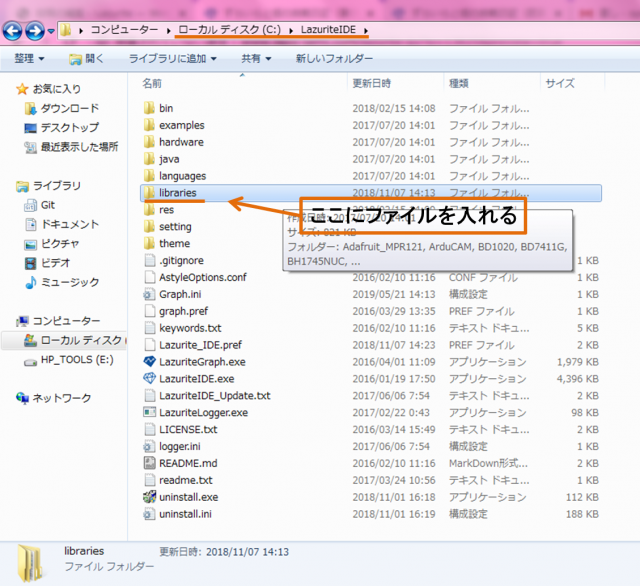Click the 開く toolbar button
The width and height of the screenshot is (640, 586).
click(87, 59)
